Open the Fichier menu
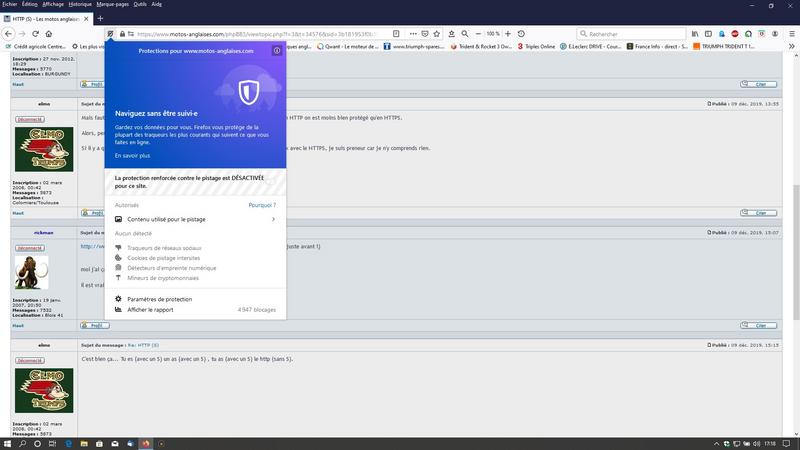 click(10, 4)
